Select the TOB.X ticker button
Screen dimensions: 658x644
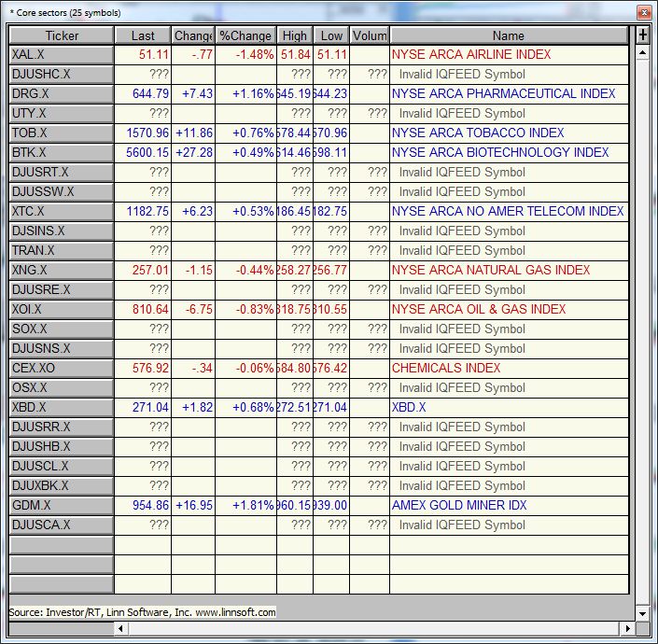pyautogui.click(x=62, y=133)
